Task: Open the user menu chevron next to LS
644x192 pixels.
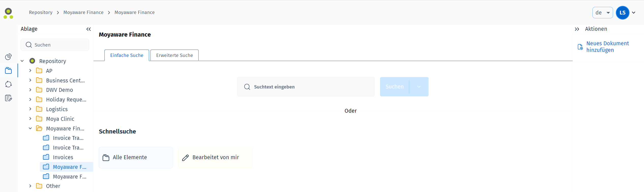Action: (634, 13)
